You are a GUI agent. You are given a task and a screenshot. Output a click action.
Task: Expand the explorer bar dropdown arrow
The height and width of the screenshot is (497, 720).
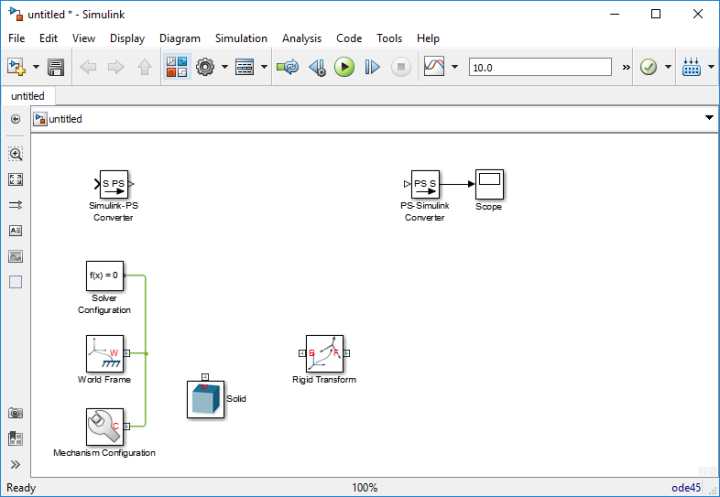(x=709, y=118)
